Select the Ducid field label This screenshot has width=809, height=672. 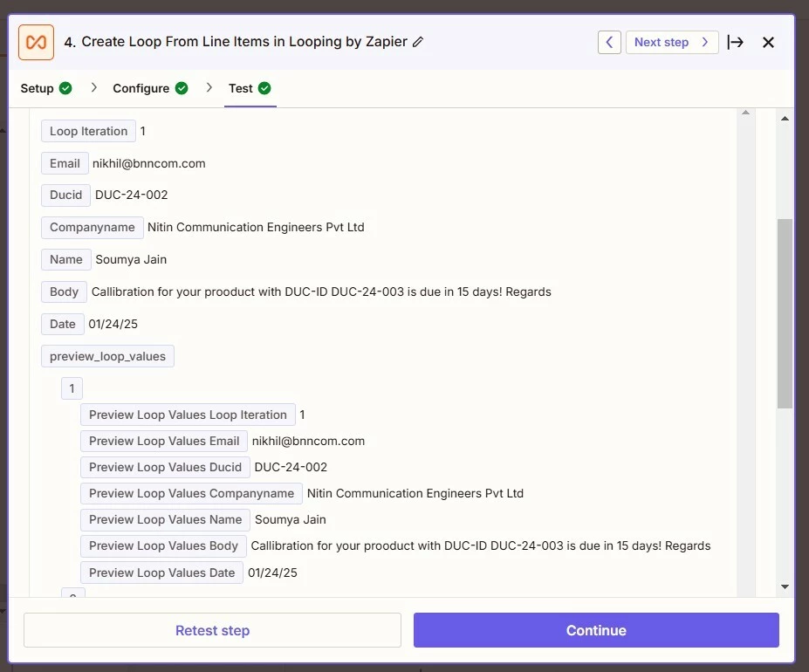[66, 195]
